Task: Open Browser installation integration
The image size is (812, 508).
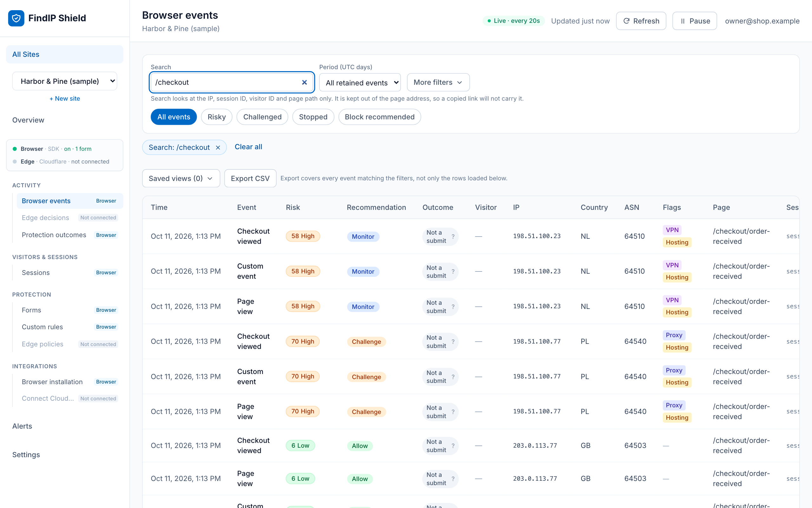Action: tap(70, 382)
